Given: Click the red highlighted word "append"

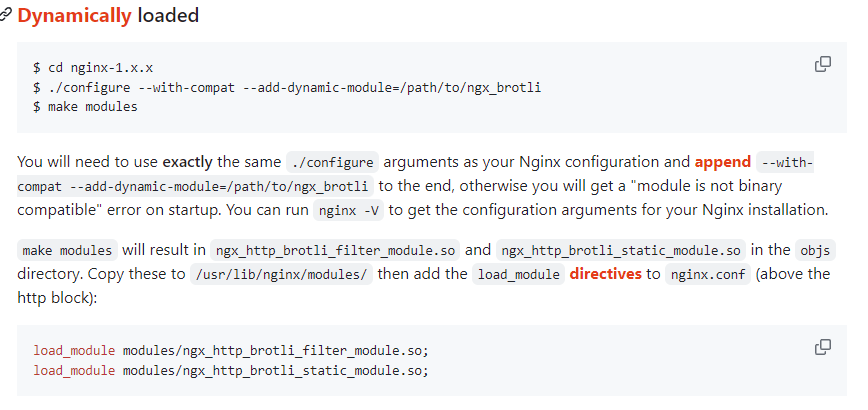Looking at the screenshot, I should click(x=722, y=161).
